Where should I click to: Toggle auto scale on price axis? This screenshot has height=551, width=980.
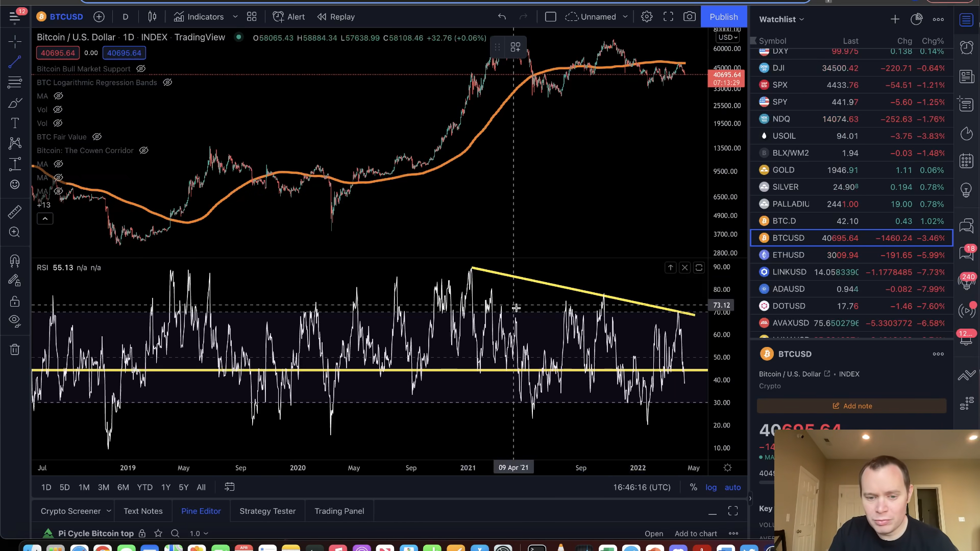[x=732, y=487]
